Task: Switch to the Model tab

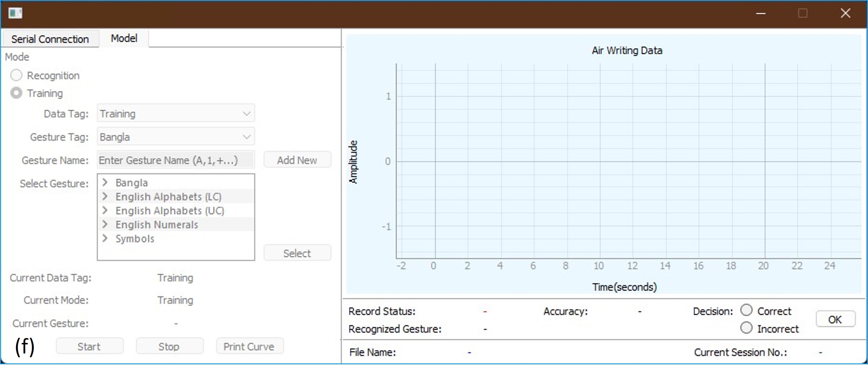Action: [124, 38]
